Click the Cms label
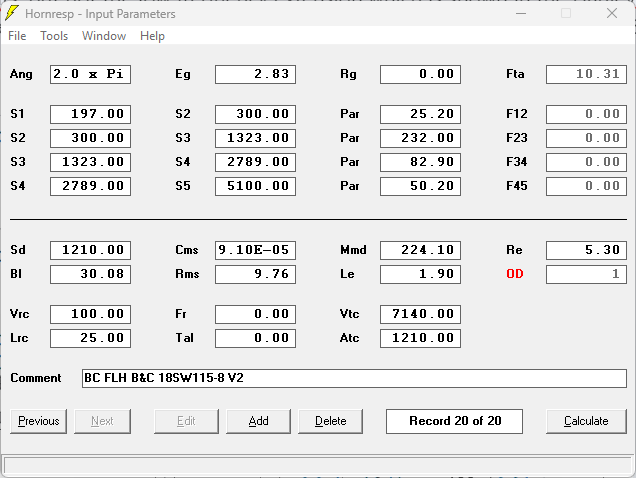 point(187,250)
